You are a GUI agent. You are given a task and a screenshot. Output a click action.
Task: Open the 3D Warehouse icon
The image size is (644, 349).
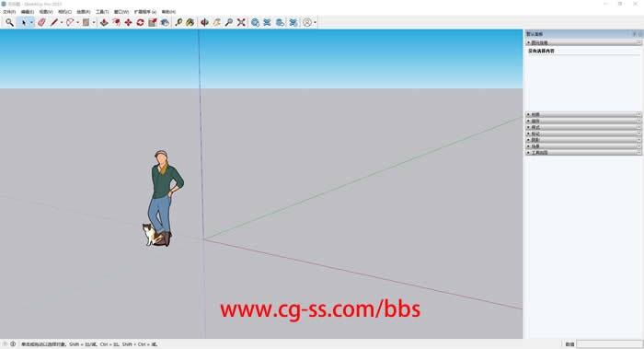tap(255, 23)
